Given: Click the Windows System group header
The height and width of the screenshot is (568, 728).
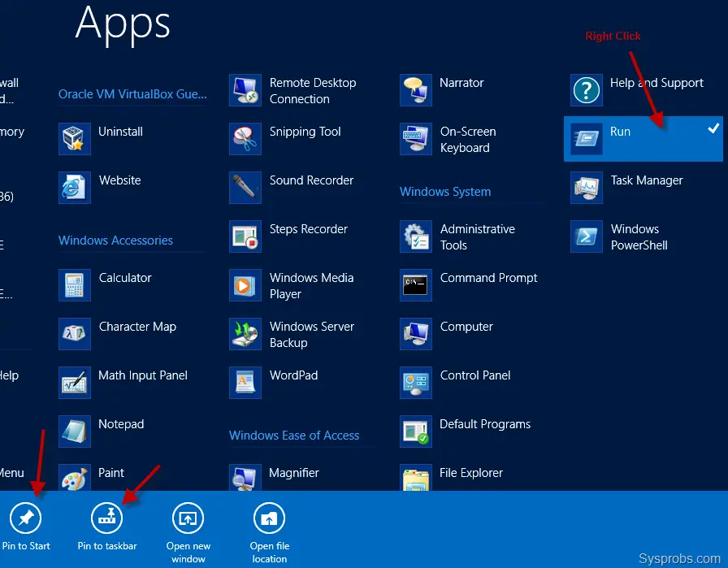Looking at the screenshot, I should click(x=445, y=192).
